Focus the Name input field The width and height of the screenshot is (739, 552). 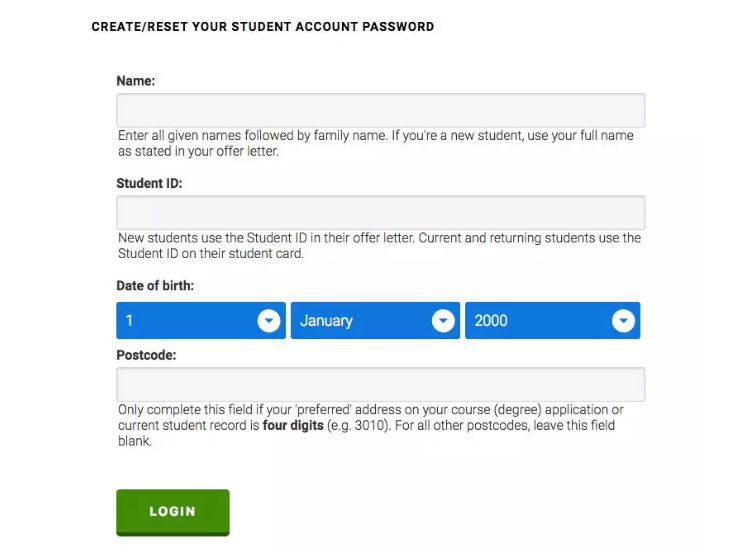point(380,110)
